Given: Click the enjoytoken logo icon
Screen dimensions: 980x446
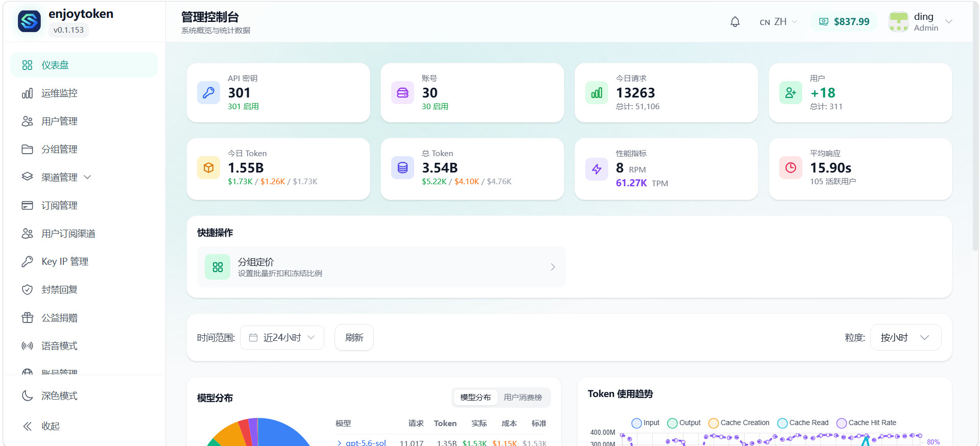Looking at the screenshot, I should tap(29, 21).
